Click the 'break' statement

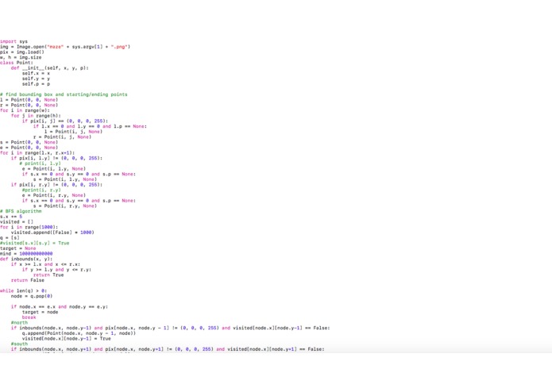[x=29, y=317]
